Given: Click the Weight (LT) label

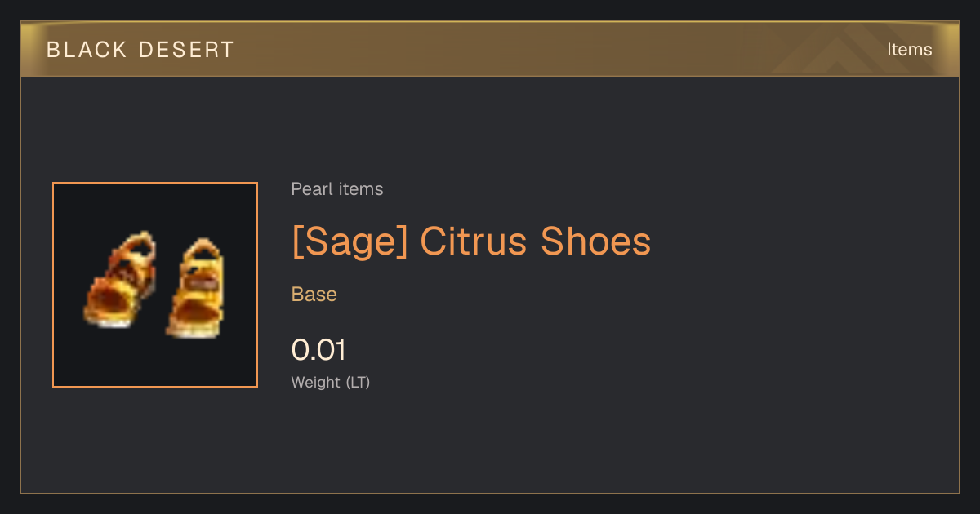Looking at the screenshot, I should click(331, 382).
